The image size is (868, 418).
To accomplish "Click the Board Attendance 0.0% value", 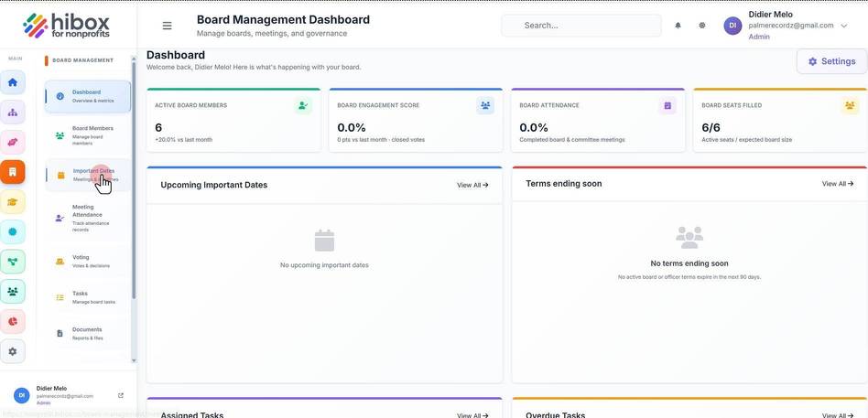I will click(x=534, y=128).
